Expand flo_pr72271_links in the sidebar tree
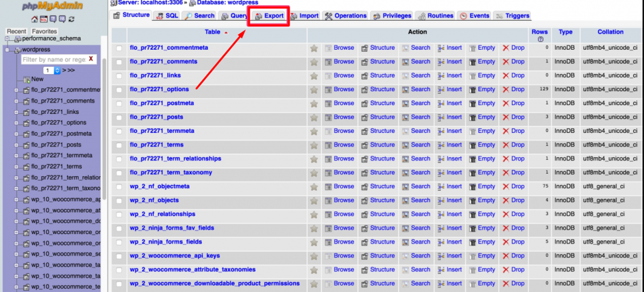The image size is (644, 292). pyautogui.click(x=16, y=112)
